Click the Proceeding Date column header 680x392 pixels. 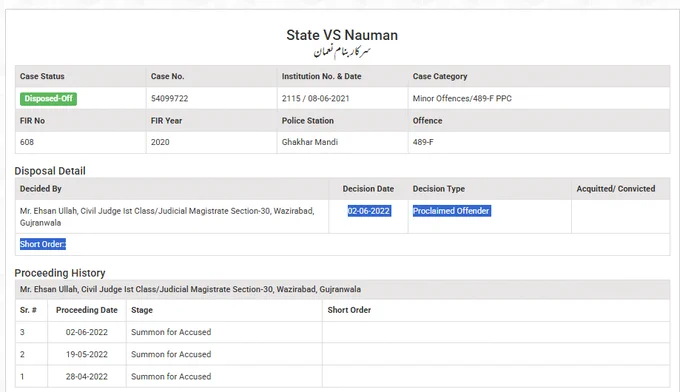pyautogui.click(x=87, y=310)
